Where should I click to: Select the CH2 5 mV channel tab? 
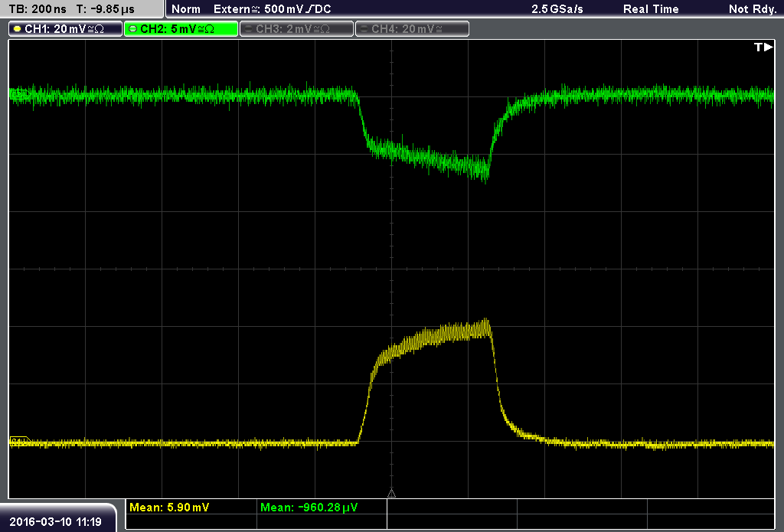181,29
